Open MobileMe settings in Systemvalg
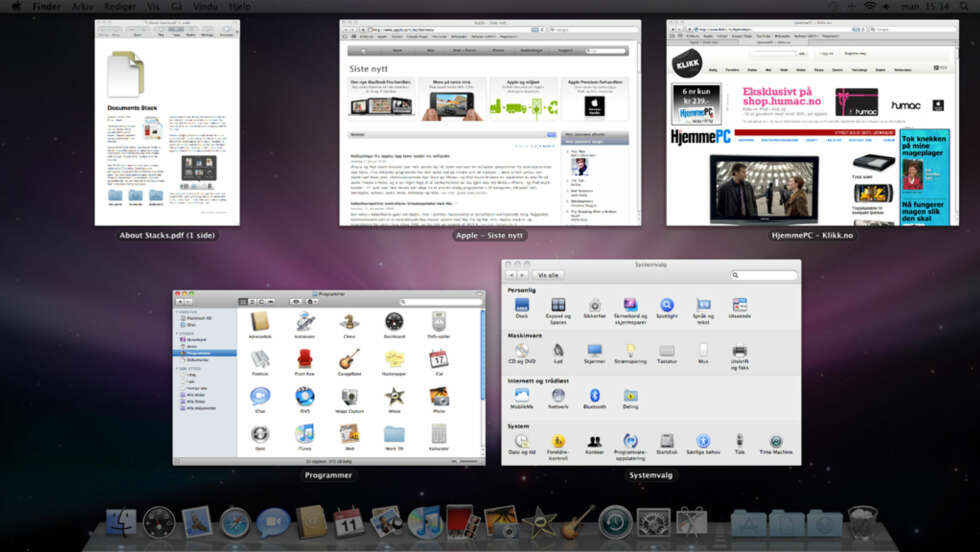This screenshot has height=552, width=980. [x=522, y=399]
